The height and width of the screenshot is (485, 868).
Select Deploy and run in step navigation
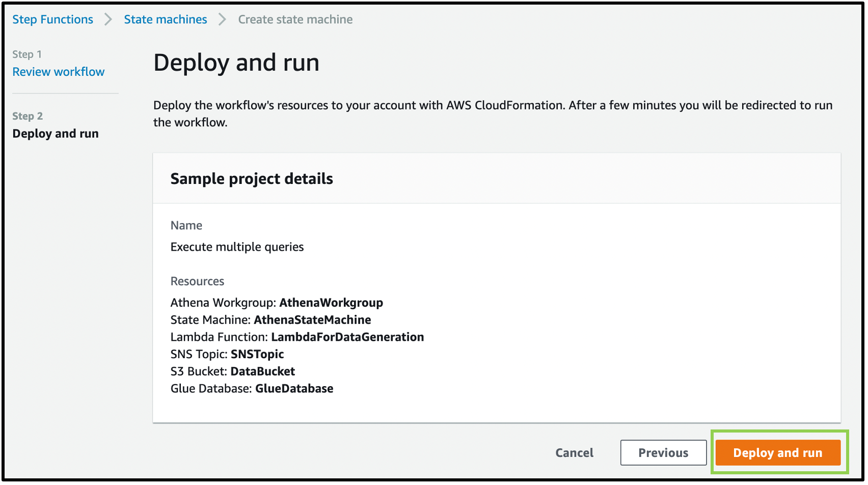coord(56,133)
